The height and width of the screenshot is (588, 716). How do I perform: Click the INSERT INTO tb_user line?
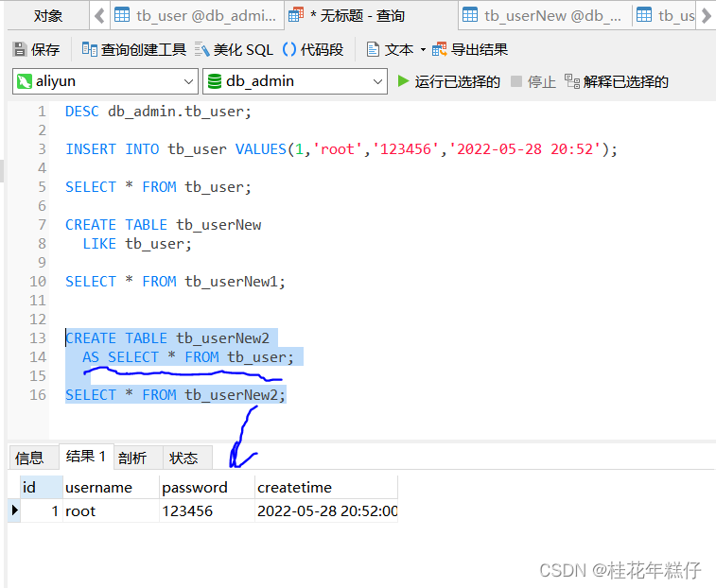341,149
